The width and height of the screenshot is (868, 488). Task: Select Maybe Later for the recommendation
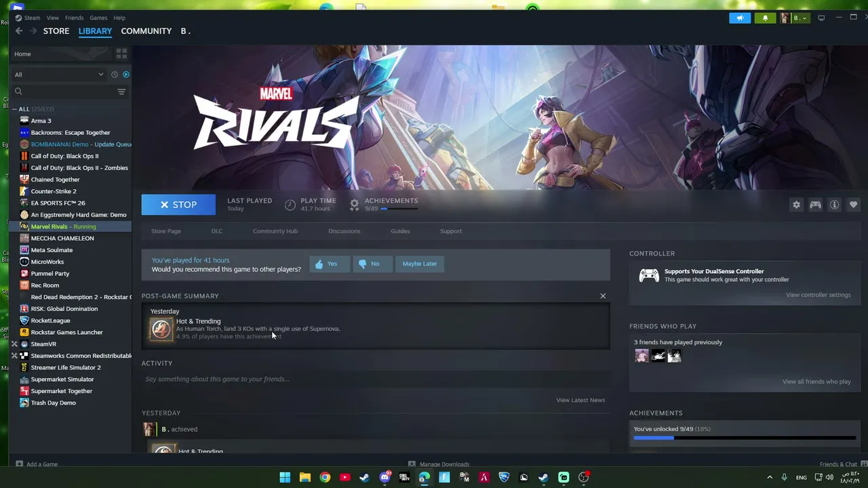420,264
